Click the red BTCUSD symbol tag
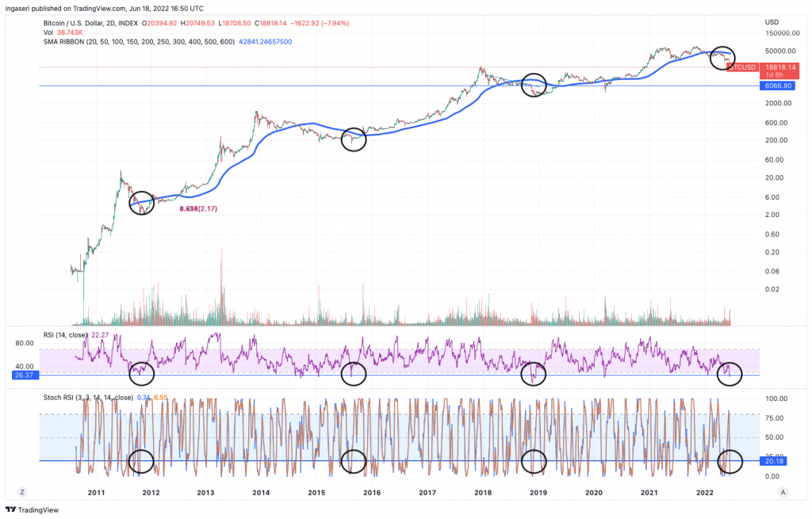The width and height of the screenshot is (812, 519). pyautogui.click(x=742, y=67)
